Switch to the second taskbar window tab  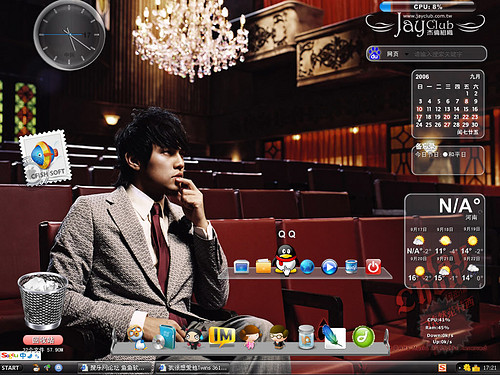coord(193,368)
